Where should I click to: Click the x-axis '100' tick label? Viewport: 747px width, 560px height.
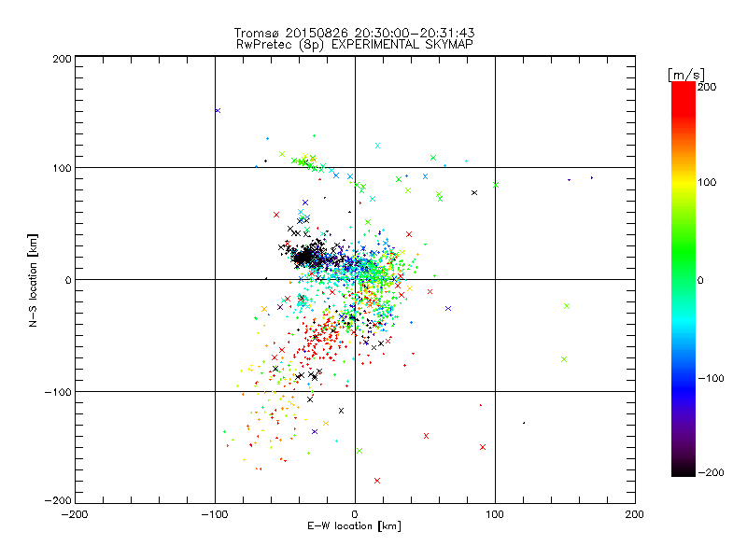[x=495, y=514]
